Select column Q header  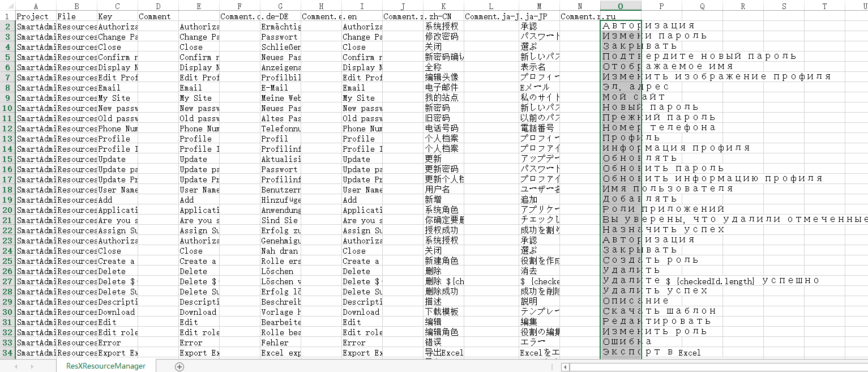point(702,6)
